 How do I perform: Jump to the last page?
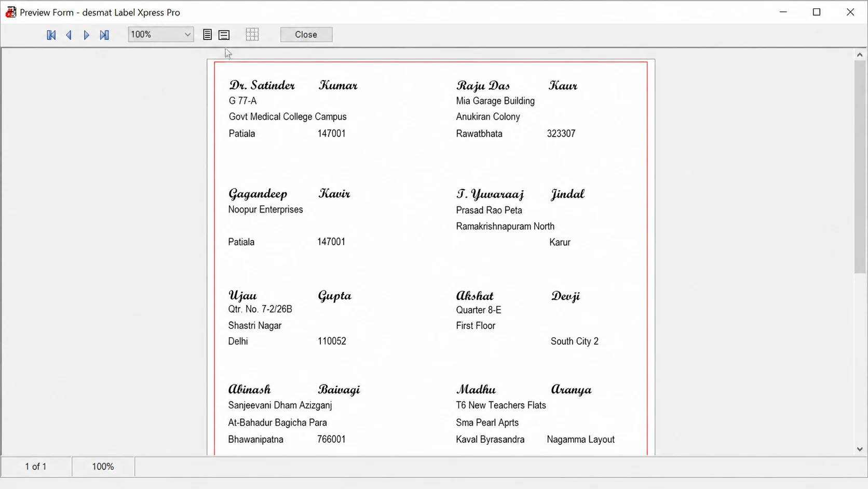[104, 35]
